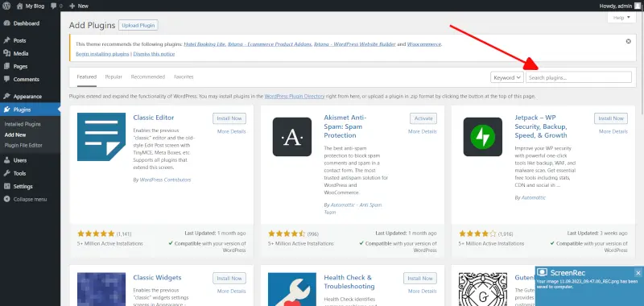Activate the Akismet Anti-Spam plugin
The width and height of the screenshot is (644, 306).
(x=423, y=118)
